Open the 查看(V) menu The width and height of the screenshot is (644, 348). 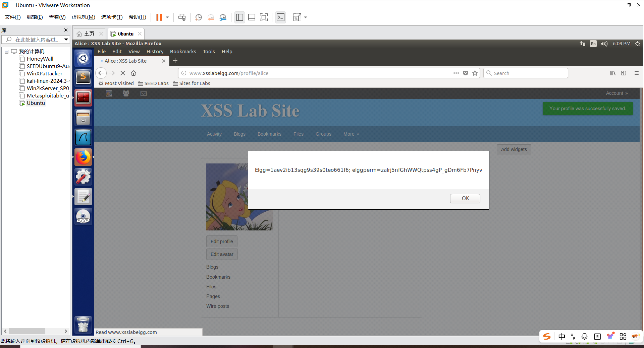click(x=57, y=17)
